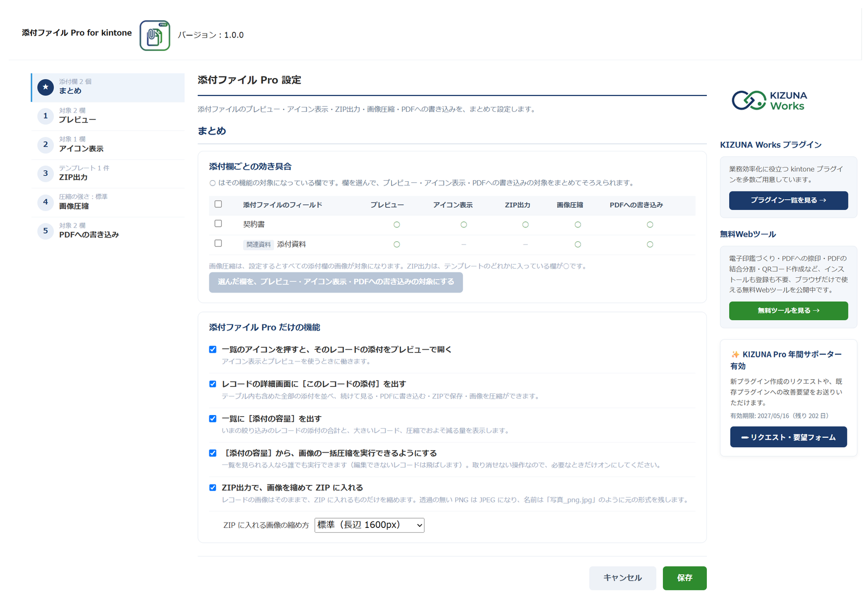Uncheck 一覧に [添付の容量] を出す option

click(213, 419)
